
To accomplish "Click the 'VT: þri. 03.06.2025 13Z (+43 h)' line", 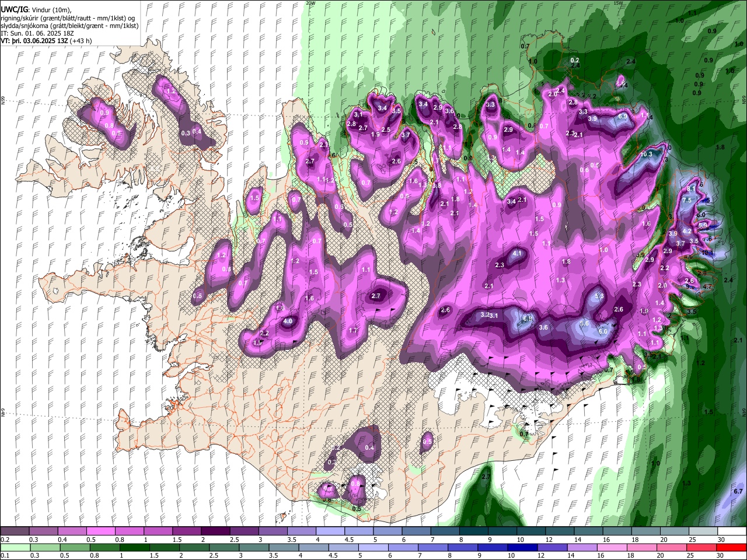I will click(x=46, y=41).
